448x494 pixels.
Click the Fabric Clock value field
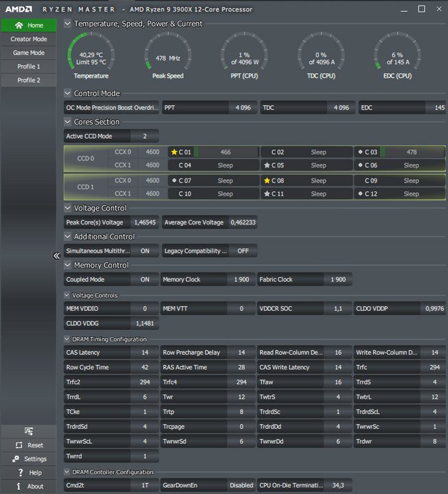[338, 279]
